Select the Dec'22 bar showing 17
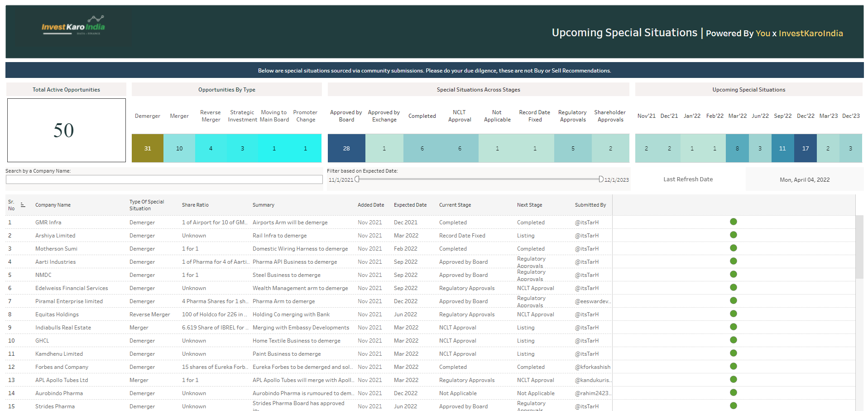868x411 pixels. tap(806, 148)
